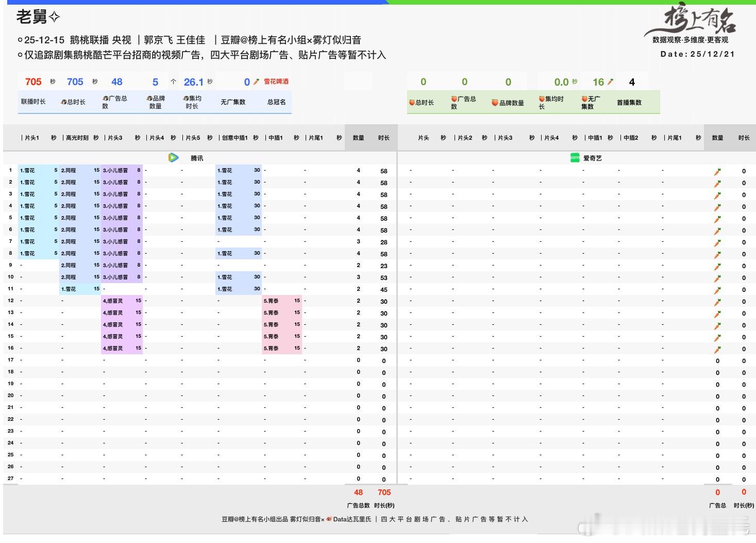
Task: Click the 1.雪花 高光时刻 cell in row 11
Action: [x=80, y=289]
